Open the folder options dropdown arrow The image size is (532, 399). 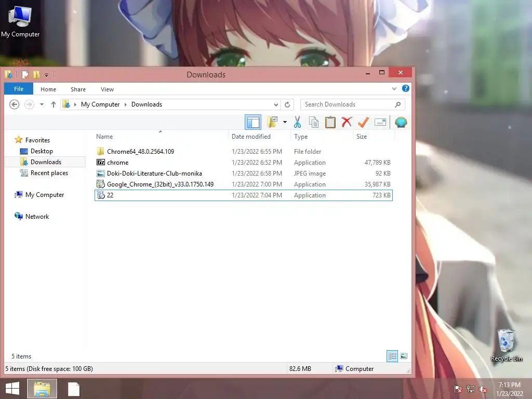coord(285,122)
